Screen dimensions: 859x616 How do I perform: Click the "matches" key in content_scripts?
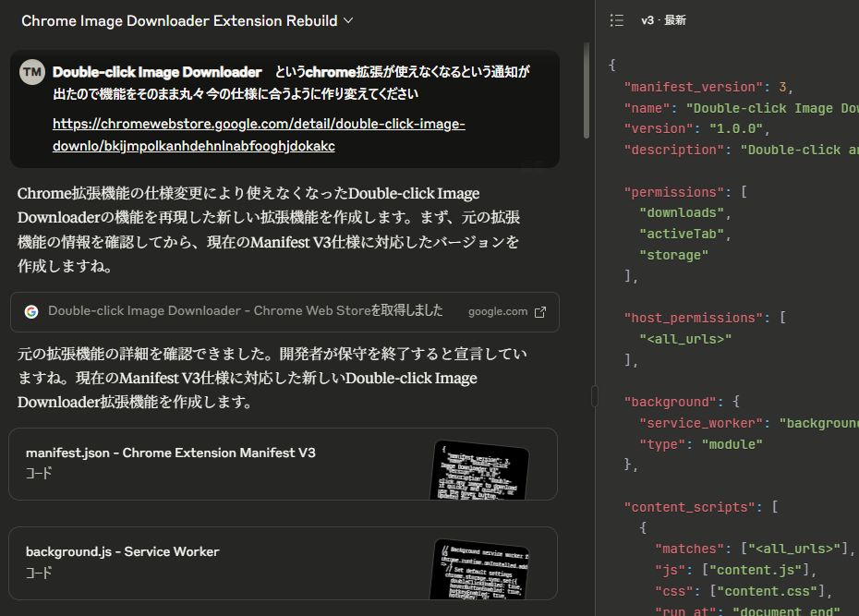click(689, 549)
